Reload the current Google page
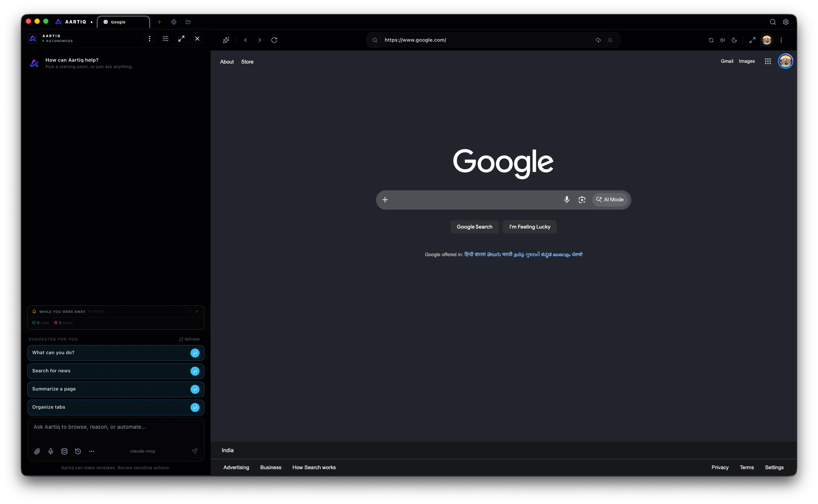 tap(274, 40)
